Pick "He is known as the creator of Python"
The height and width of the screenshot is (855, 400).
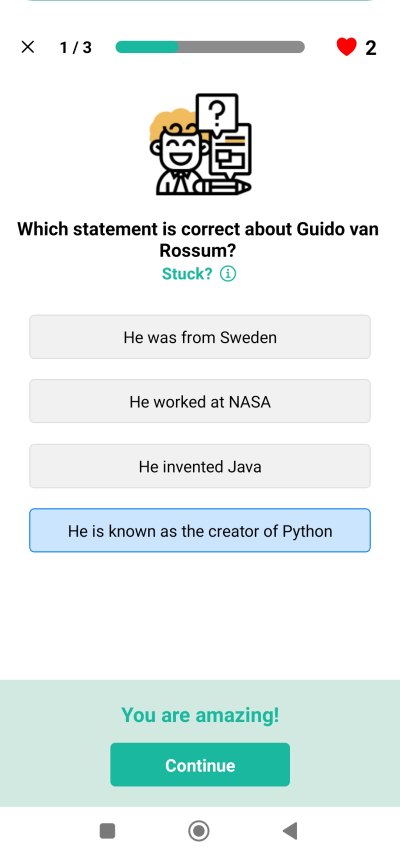pyautogui.click(x=200, y=531)
